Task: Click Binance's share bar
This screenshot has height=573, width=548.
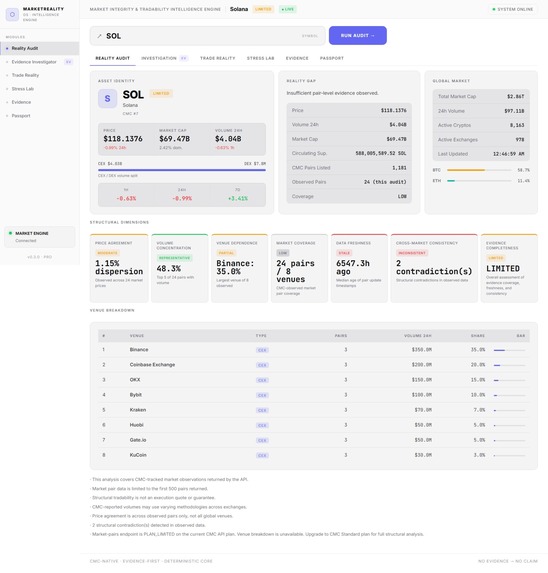Action: (x=509, y=350)
